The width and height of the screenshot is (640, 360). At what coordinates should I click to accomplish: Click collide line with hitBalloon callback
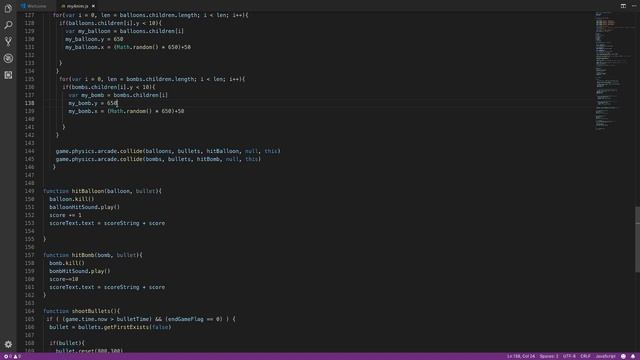(x=168, y=151)
